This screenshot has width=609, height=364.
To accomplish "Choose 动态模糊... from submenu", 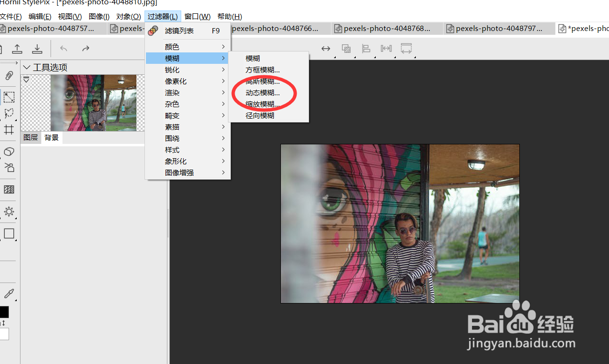I will coord(269,92).
